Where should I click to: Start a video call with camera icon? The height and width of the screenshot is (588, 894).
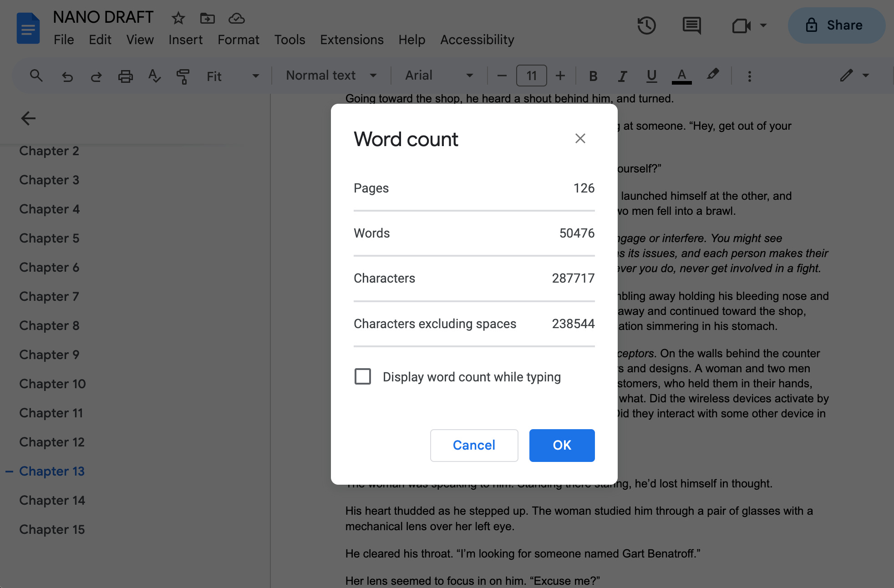[x=741, y=25]
